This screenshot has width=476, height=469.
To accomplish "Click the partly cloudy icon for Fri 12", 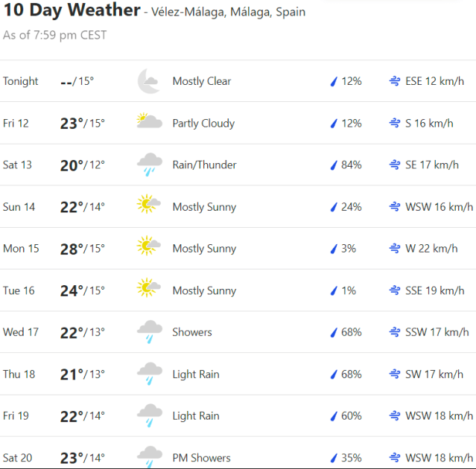I will click(149, 122).
